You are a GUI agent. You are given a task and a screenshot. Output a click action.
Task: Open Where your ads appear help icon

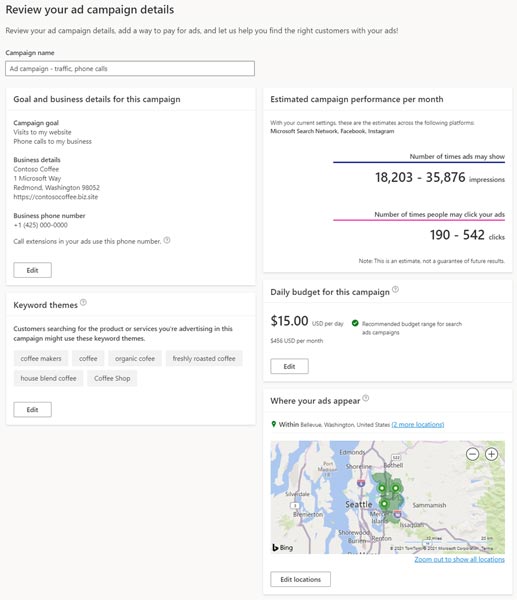[x=366, y=398]
